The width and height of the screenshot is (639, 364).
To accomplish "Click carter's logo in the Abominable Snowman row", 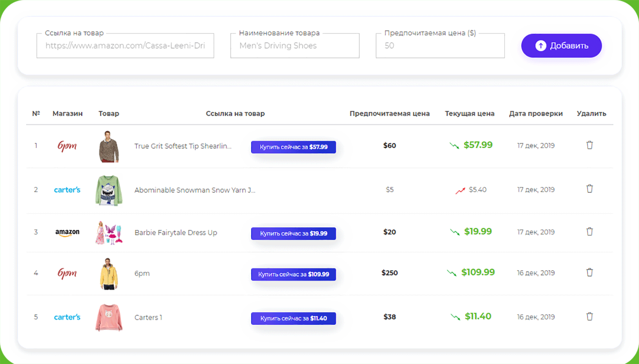I will (x=67, y=190).
